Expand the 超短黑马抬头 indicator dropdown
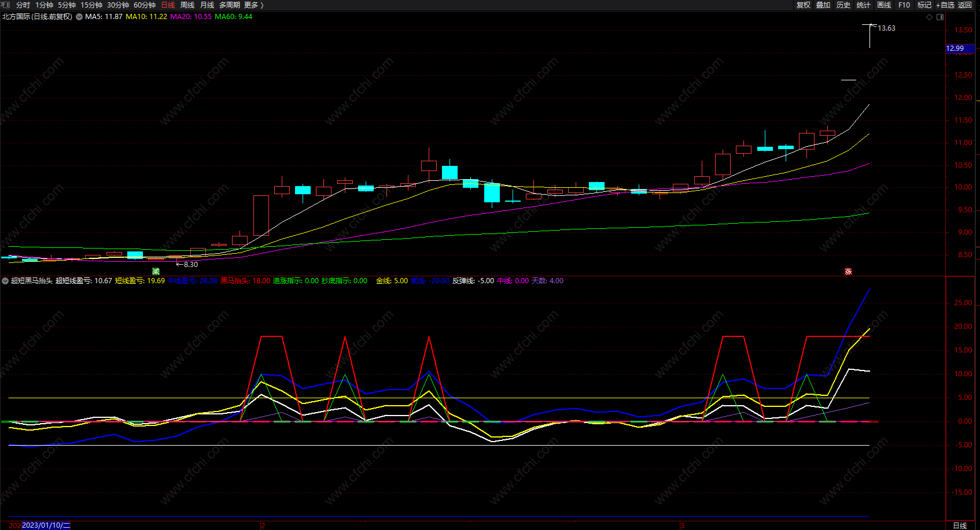 point(5,281)
